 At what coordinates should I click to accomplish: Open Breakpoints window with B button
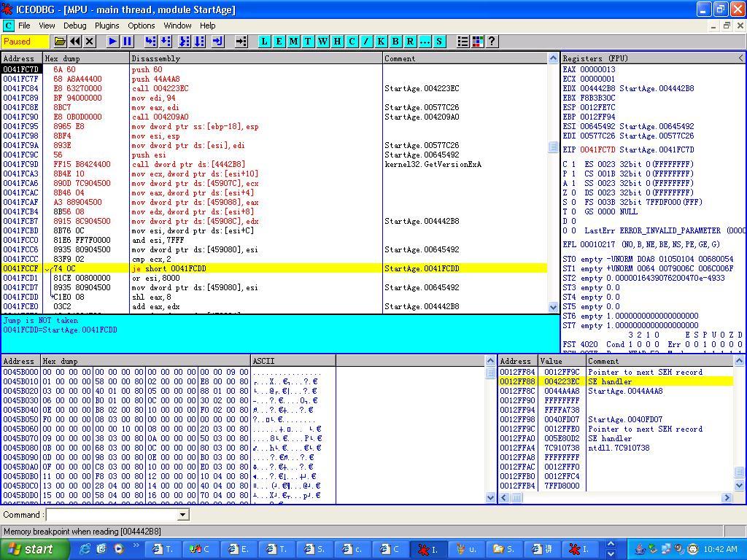point(395,42)
